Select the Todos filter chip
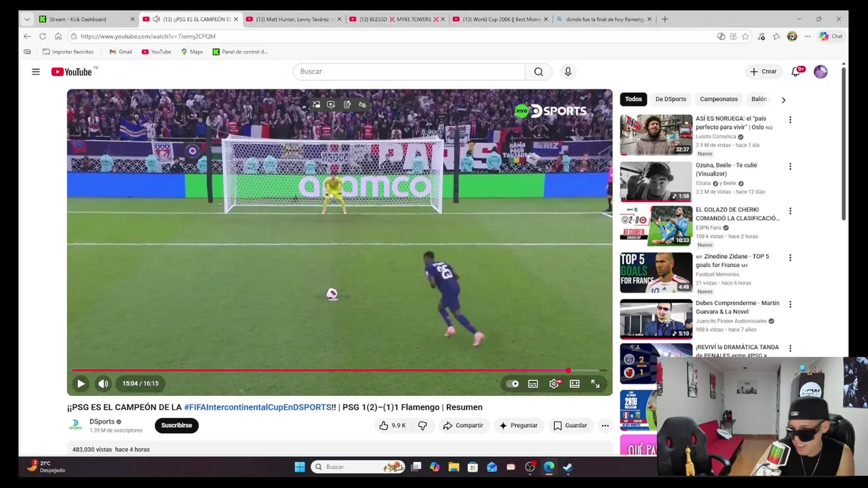Screen dimensions: 868x488 coord(633,99)
